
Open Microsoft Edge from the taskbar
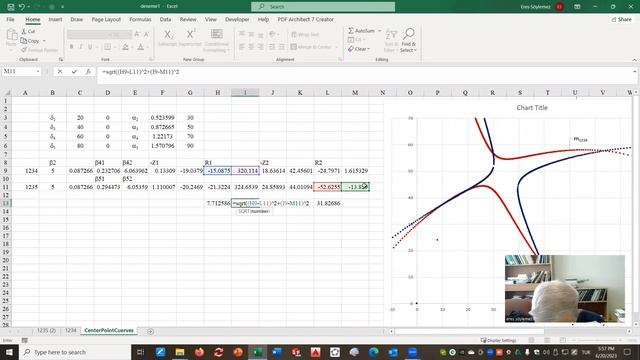[373, 352]
